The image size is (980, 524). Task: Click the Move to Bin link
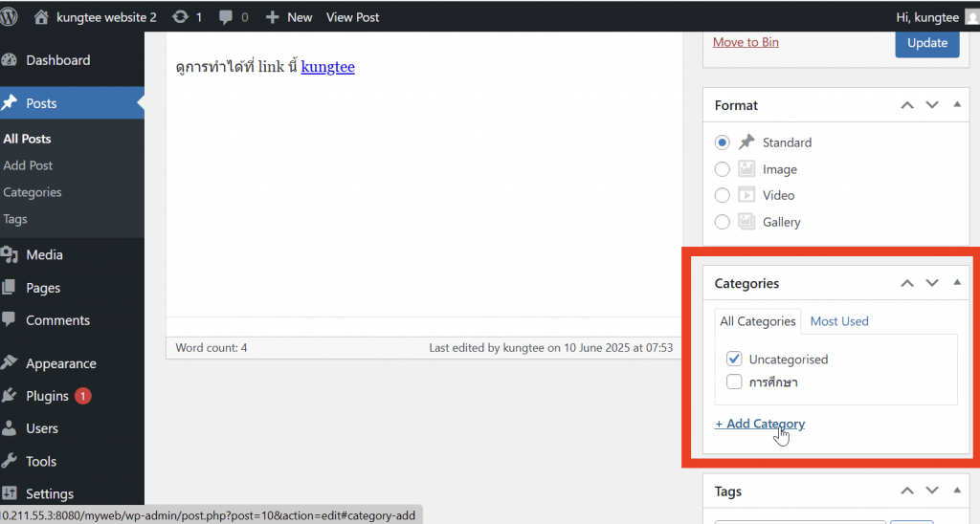pos(746,42)
